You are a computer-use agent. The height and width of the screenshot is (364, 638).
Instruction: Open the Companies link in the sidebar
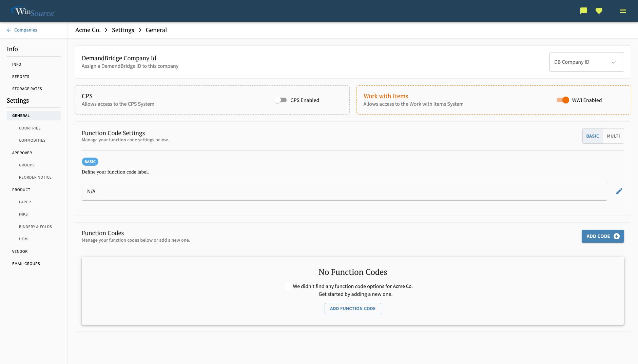coord(25,30)
